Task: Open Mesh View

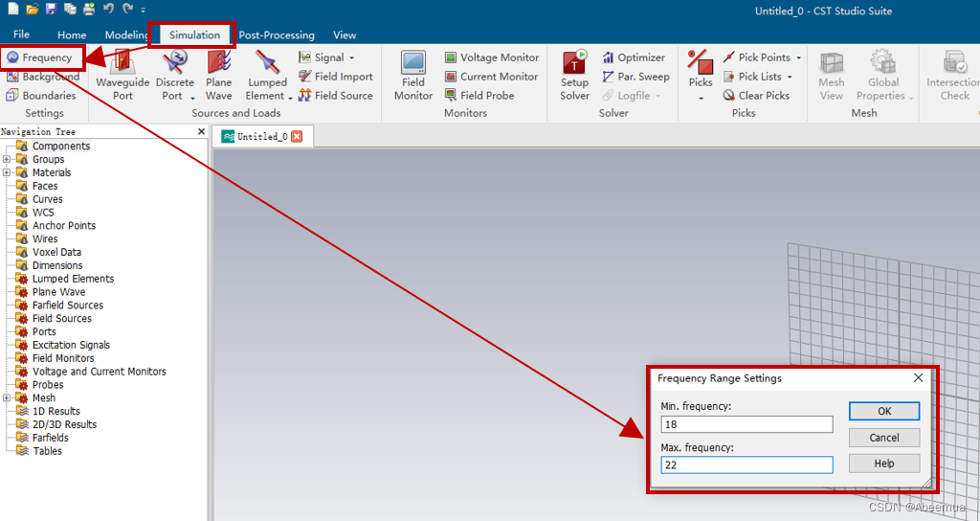Action: coord(832,76)
